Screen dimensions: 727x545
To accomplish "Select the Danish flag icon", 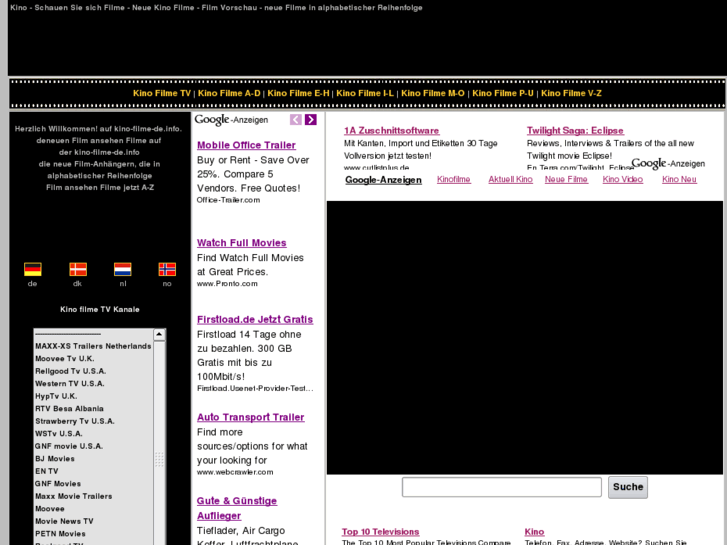I will 78,269.
